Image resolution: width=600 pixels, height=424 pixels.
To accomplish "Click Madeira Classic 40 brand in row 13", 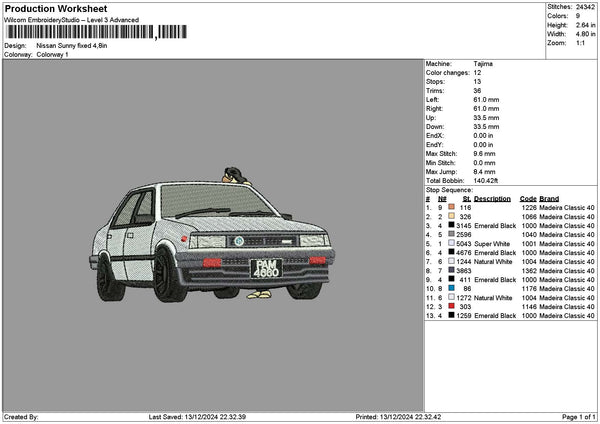I will click(x=567, y=315).
